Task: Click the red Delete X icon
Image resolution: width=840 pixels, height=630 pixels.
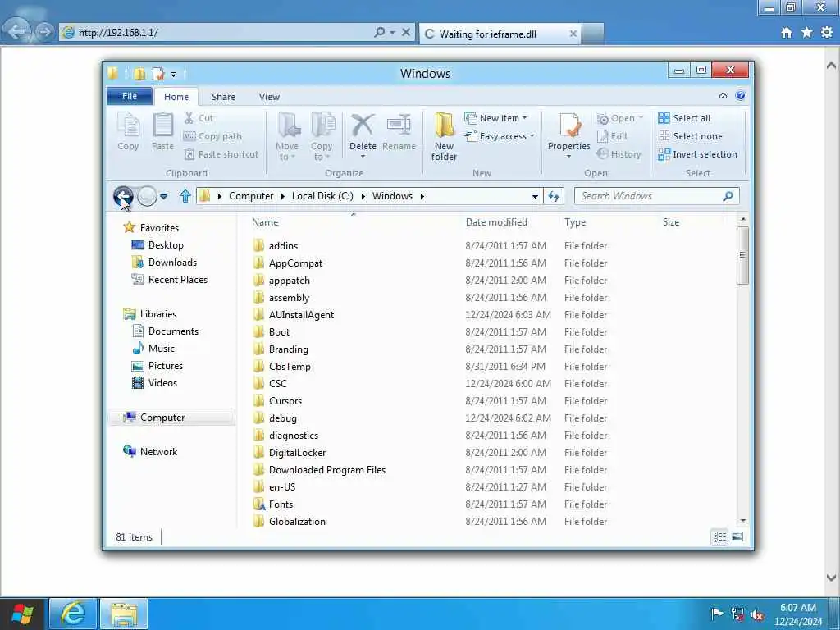Action: (x=363, y=125)
